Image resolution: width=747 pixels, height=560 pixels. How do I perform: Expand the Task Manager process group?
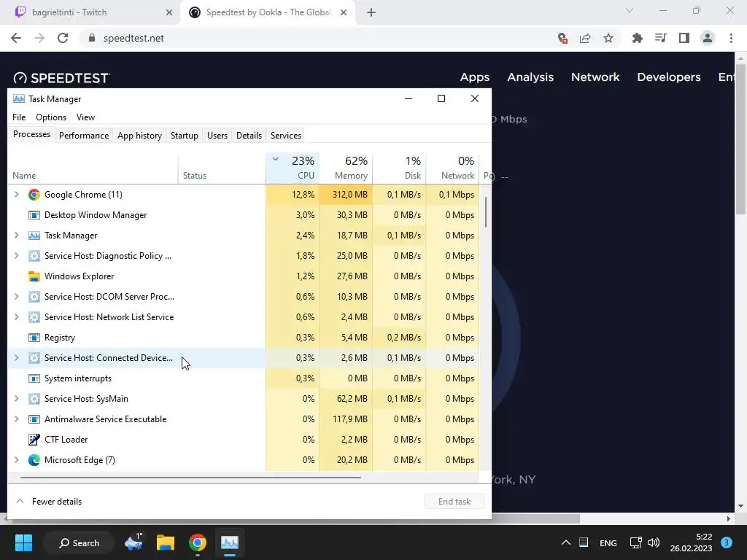(x=17, y=236)
